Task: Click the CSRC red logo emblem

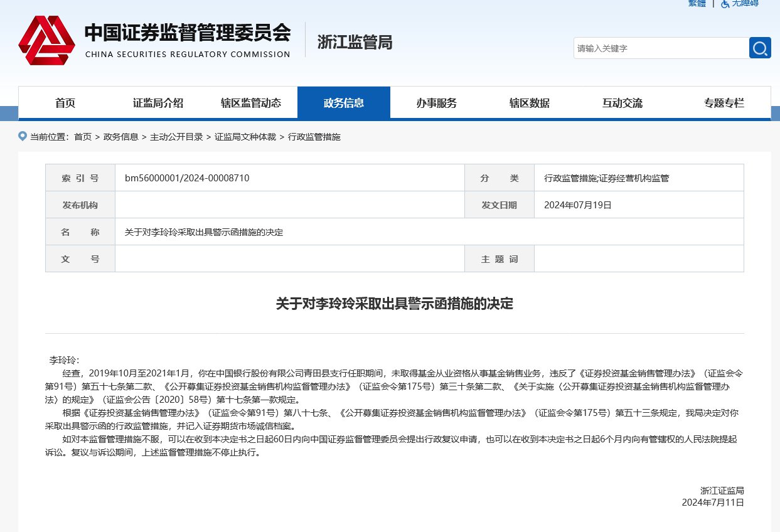Action: (47, 40)
